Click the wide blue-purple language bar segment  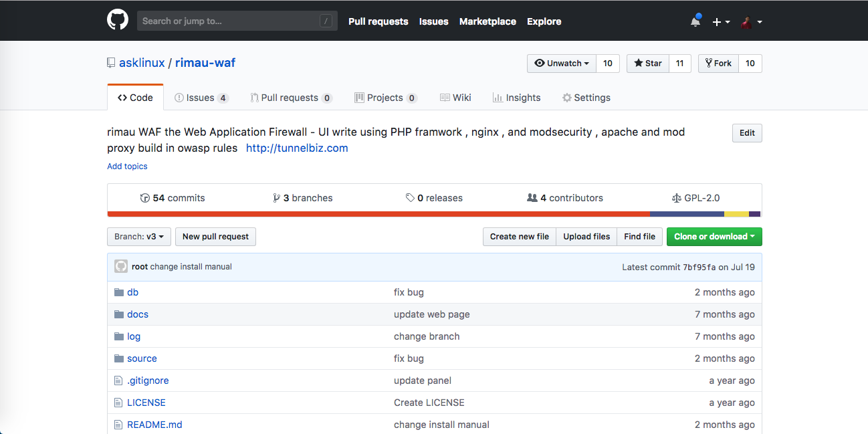click(x=687, y=214)
